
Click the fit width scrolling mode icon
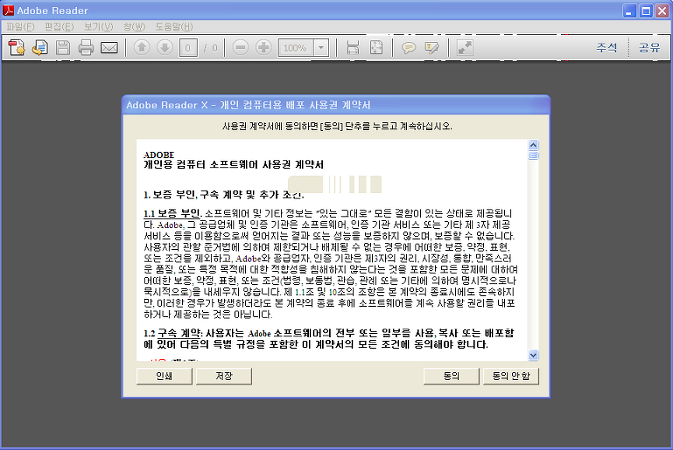point(353,47)
